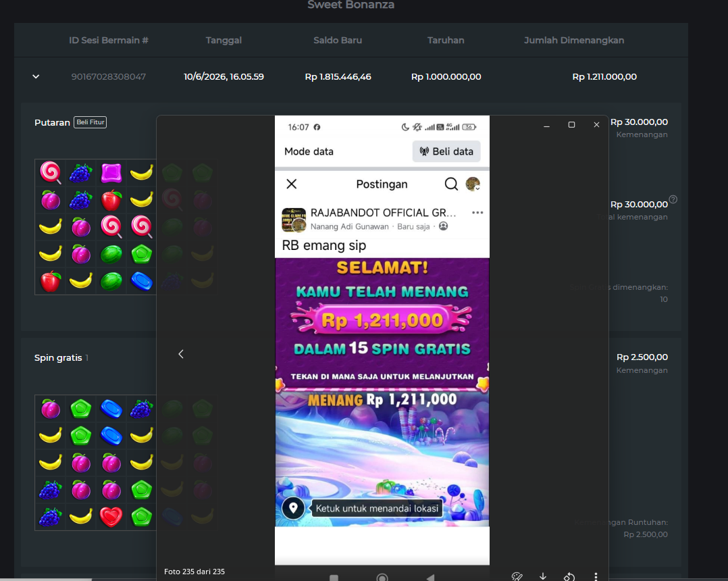This screenshot has width=728, height=581.
Task: Click the Sweet Bonanza title
Action: tap(351, 5)
